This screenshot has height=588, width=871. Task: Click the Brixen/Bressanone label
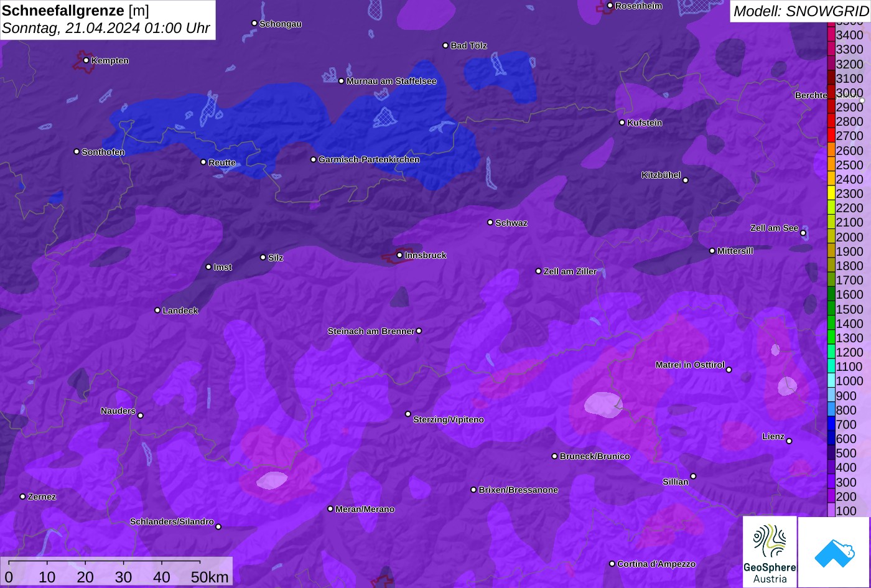pos(518,490)
